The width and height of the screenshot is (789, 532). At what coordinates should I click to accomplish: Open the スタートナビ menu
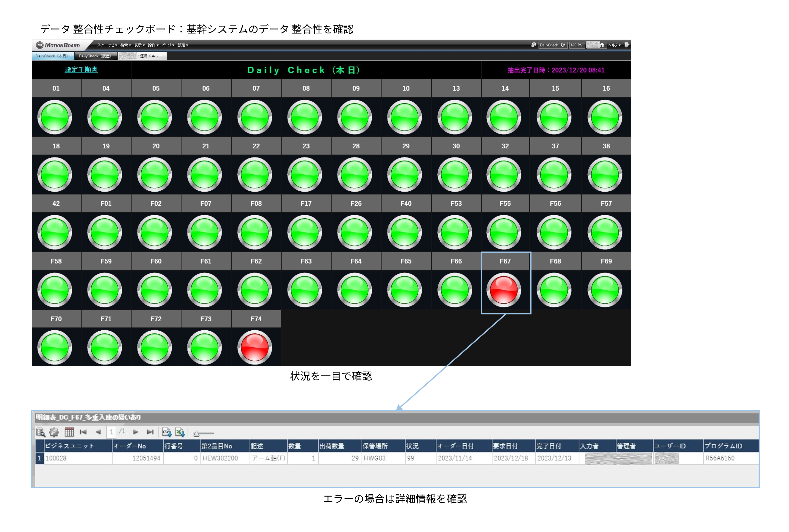point(107,45)
